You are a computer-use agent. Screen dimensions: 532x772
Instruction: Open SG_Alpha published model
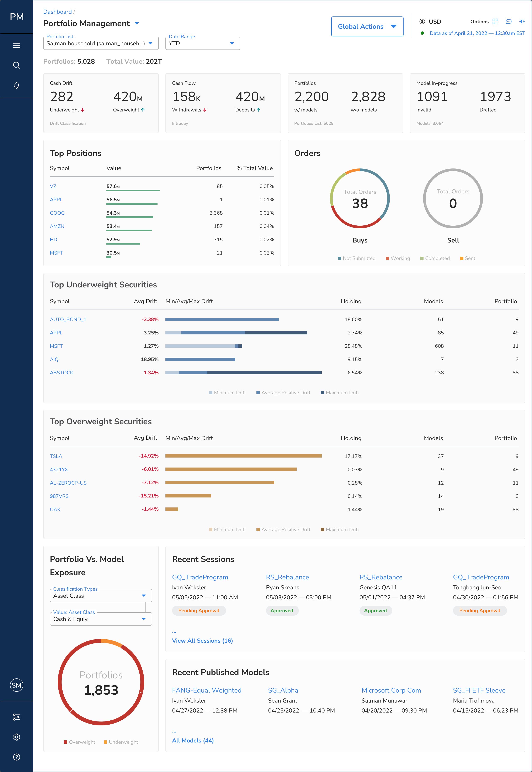(x=283, y=690)
